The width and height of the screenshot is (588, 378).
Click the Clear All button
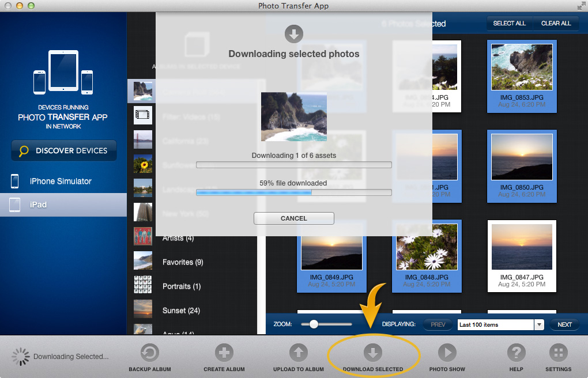[x=556, y=23]
